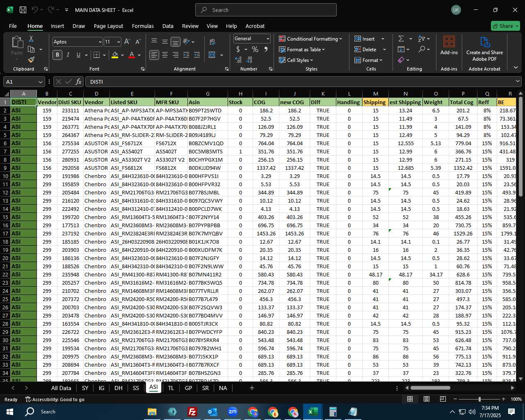Image resolution: width=525 pixels, height=420 pixels.
Task: Increase font size with larger A icon
Action: [127, 42]
